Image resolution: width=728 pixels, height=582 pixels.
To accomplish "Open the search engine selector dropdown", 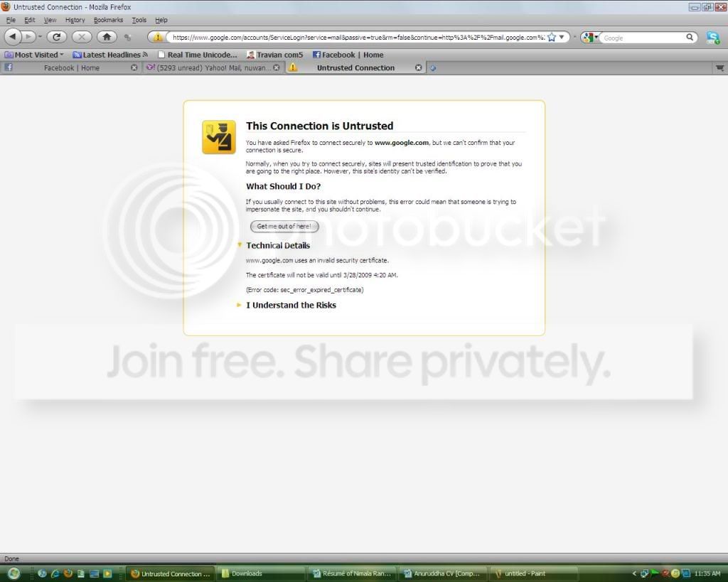I will 590,38.
